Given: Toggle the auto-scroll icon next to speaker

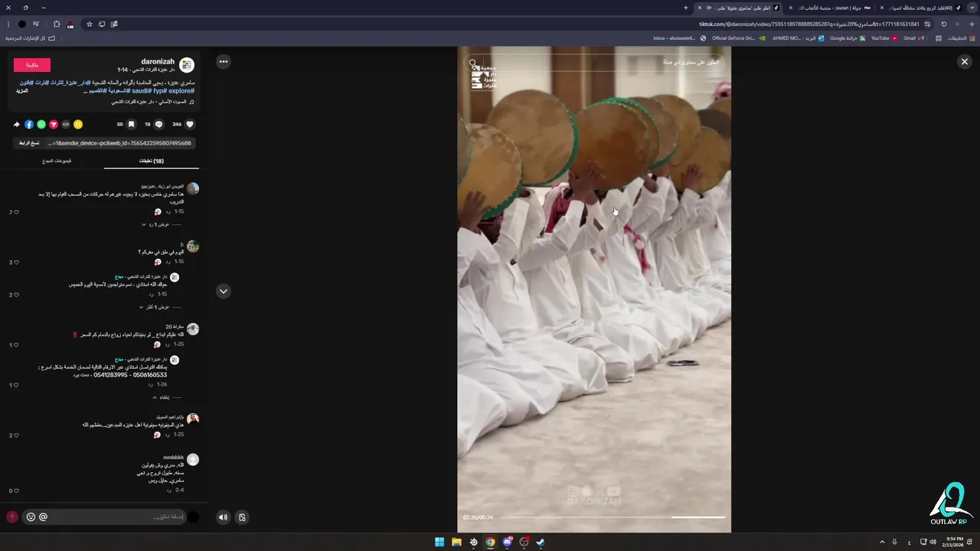Looking at the screenshot, I should pyautogui.click(x=242, y=517).
